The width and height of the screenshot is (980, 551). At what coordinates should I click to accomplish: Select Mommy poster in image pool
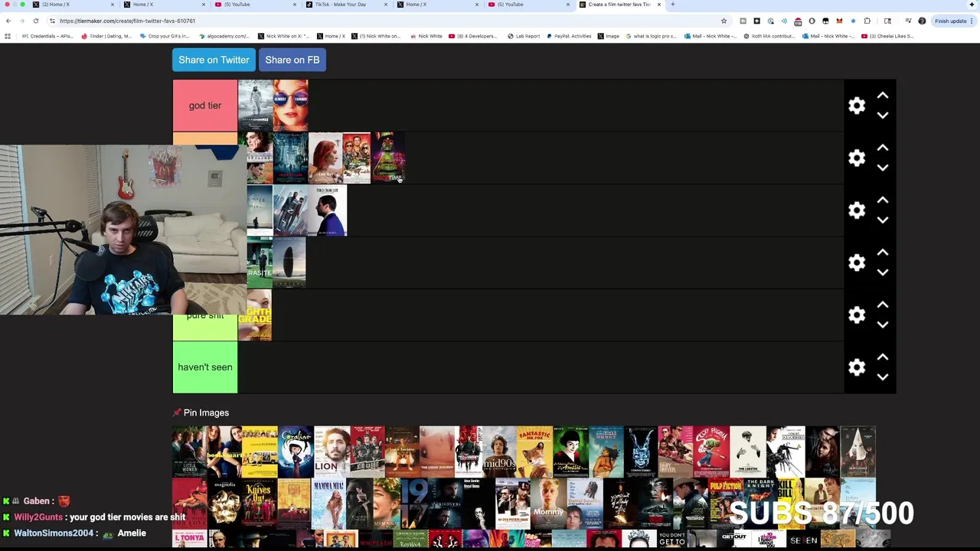point(550,504)
